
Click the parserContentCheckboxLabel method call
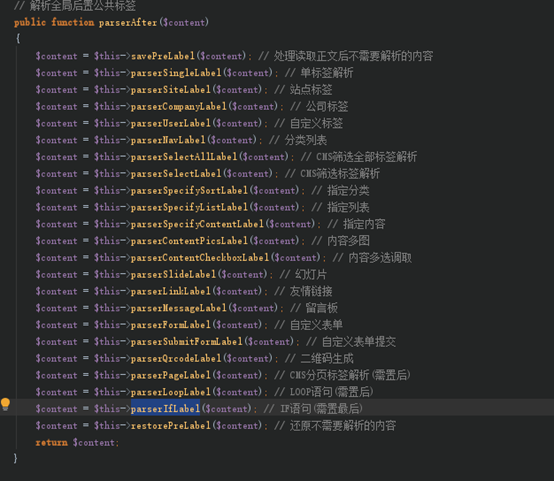tap(200, 258)
